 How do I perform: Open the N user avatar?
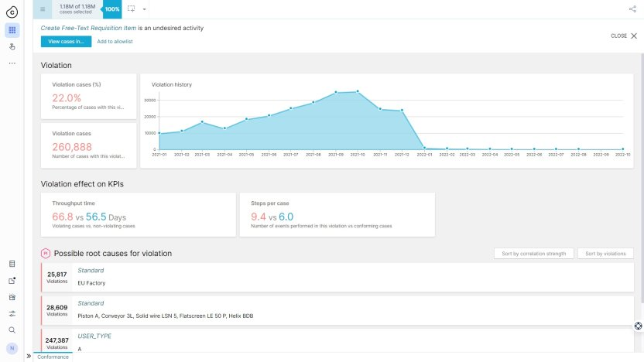click(x=12, y=348)
